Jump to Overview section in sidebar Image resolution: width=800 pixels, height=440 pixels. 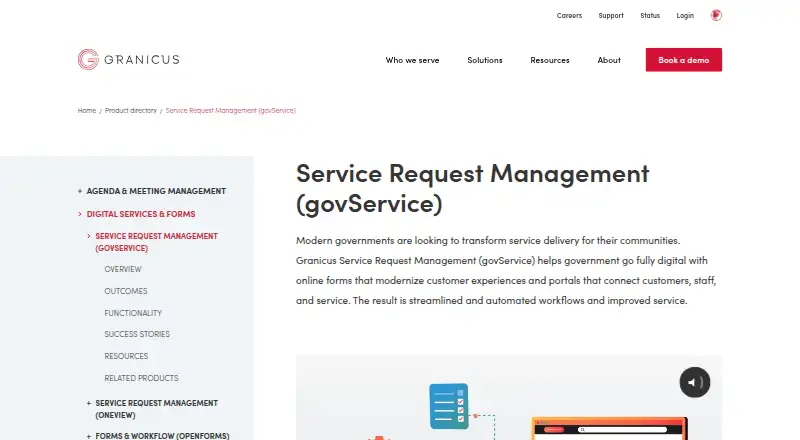(x=123, y=269)
